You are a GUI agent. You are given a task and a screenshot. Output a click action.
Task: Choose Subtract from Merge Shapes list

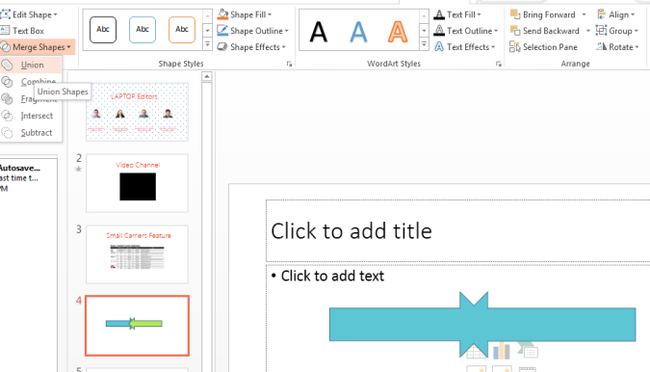pos(31,133)
